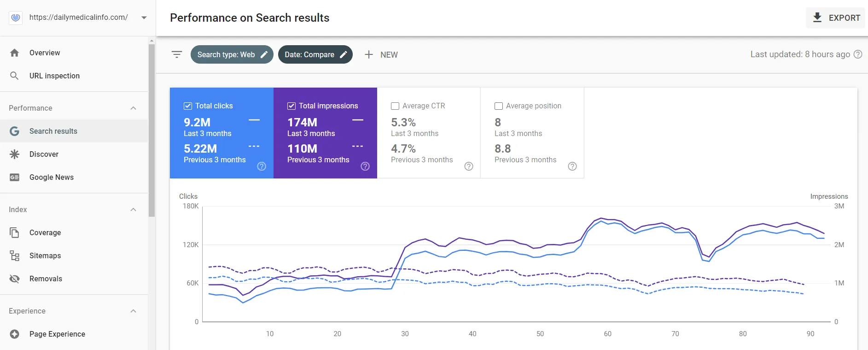Select Search results in the sidebar
868x350 pixels.
pyautogui.click(x=74, y=131)
